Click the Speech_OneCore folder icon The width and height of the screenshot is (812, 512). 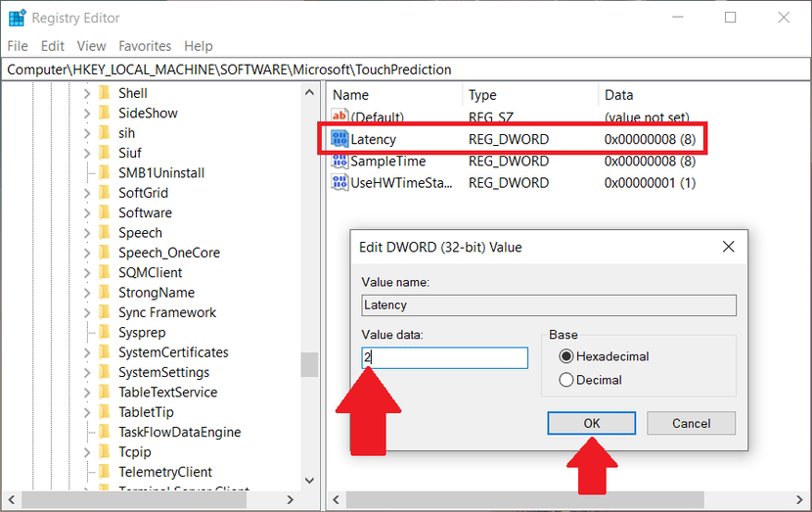105,253
